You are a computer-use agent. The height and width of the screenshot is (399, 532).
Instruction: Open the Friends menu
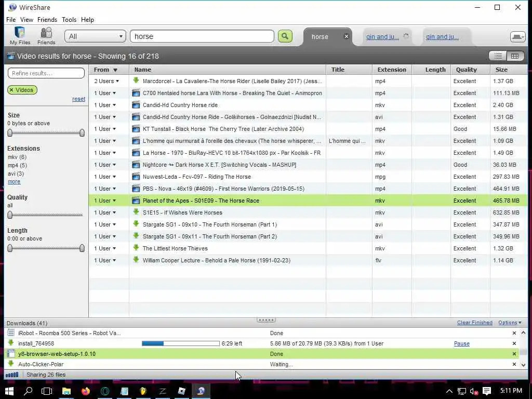tap(47, 20)
